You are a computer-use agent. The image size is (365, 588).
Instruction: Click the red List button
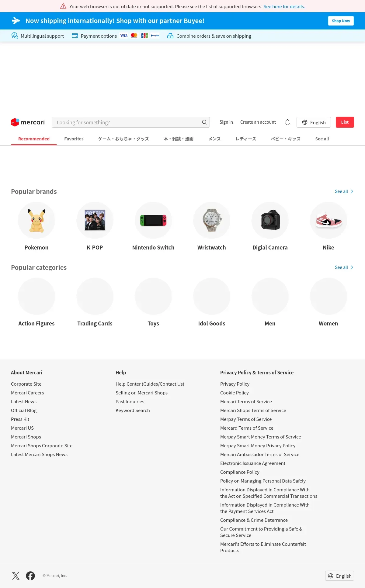pyautogui.click(x=345, y=122)
